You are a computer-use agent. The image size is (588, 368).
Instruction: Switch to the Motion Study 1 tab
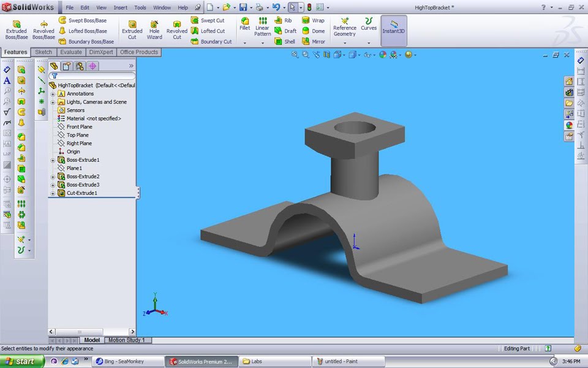point(127,340)
